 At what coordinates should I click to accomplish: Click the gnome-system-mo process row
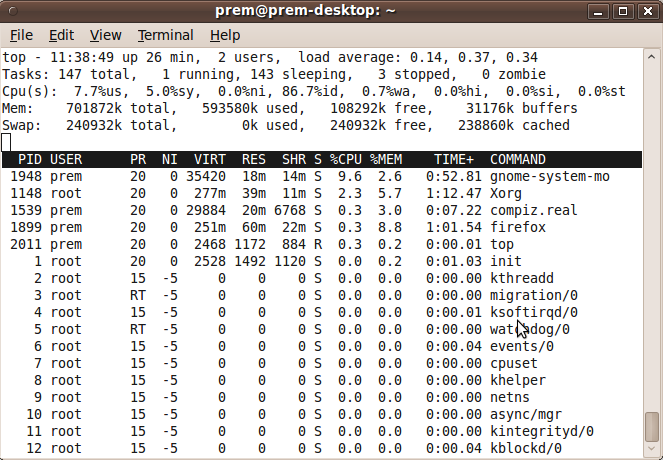pos(322,176)
